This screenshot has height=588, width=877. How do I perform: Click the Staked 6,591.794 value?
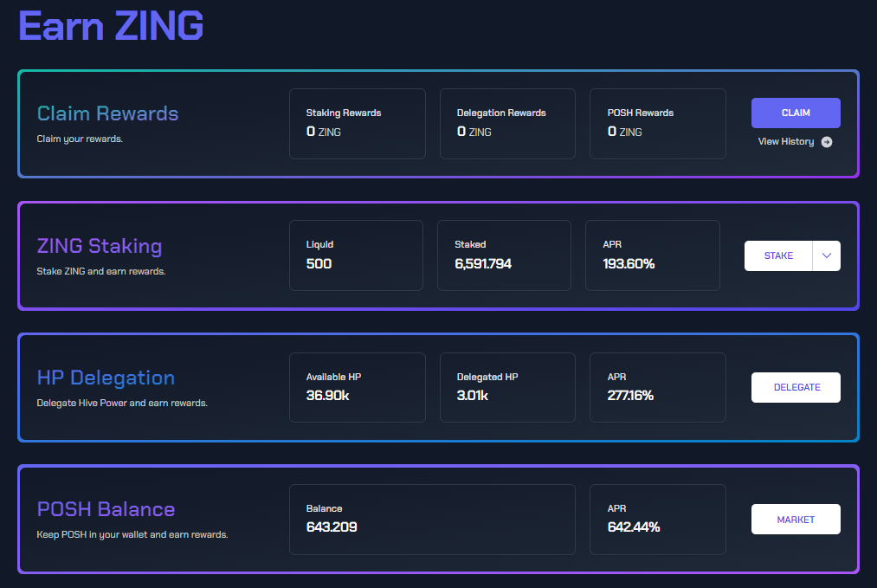pos(483,263)
